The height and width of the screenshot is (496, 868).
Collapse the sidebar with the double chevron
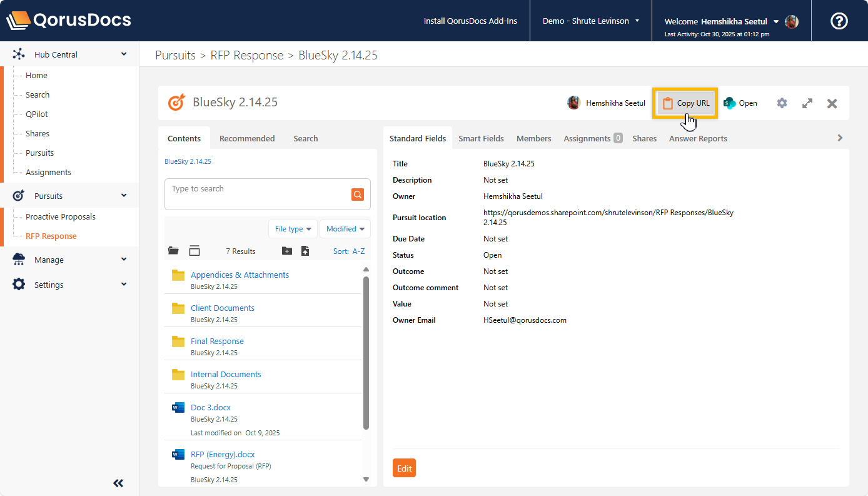(x=118, y=483)
